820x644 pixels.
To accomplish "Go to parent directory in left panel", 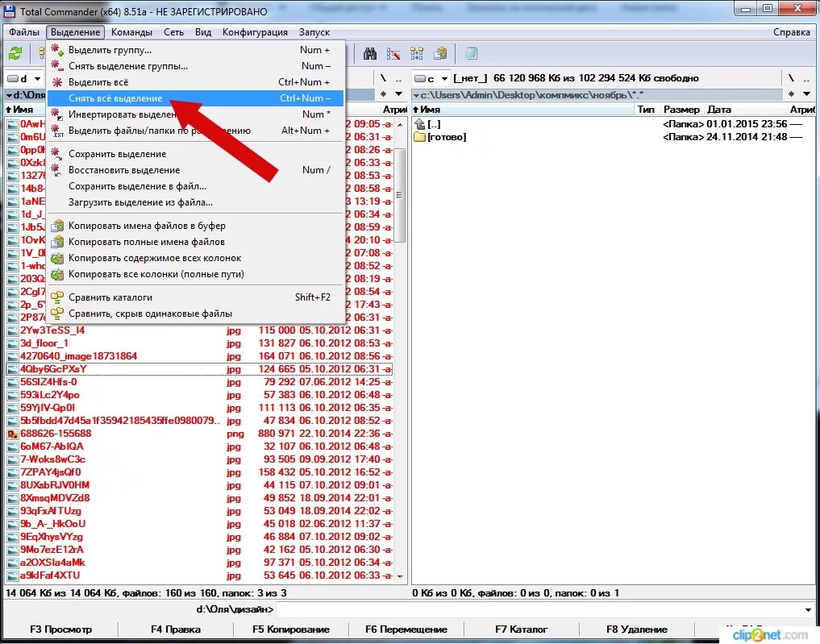I will tap(399, 78).
